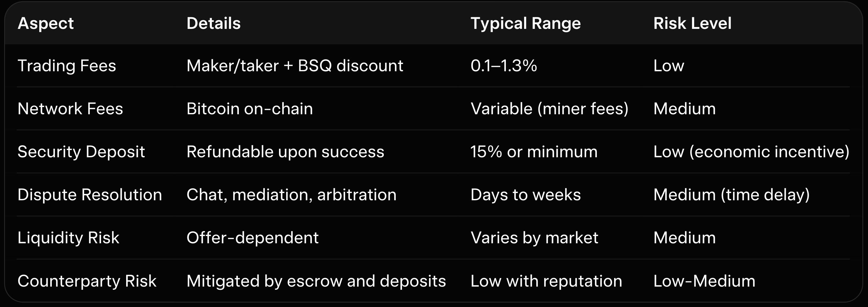Image resolution: width=868 pixels, height=307 pixels.
Task: Select the Medium (time delay) cell
Action: click(x=731, y=195)
